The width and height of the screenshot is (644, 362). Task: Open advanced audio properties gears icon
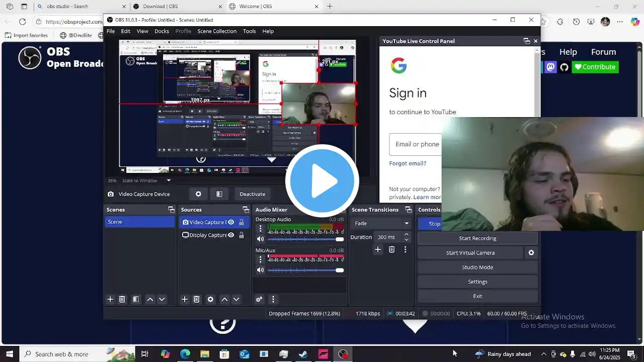click(x=259, y=299)
